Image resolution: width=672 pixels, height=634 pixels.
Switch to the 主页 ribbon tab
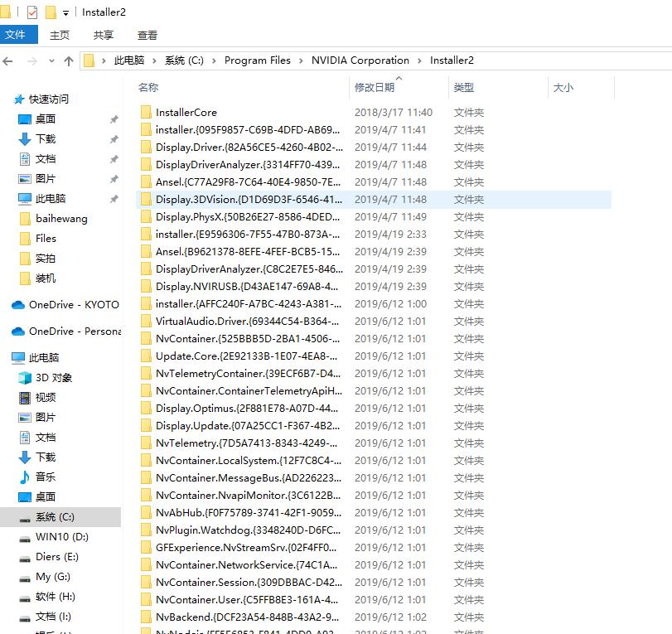[60, 35]
